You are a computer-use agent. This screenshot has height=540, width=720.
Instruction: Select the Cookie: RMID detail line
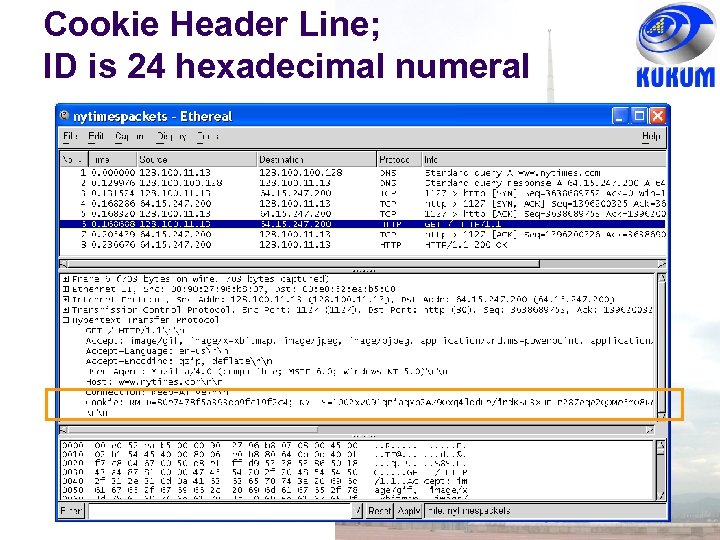pyautogui.click(x=369, y=402)
